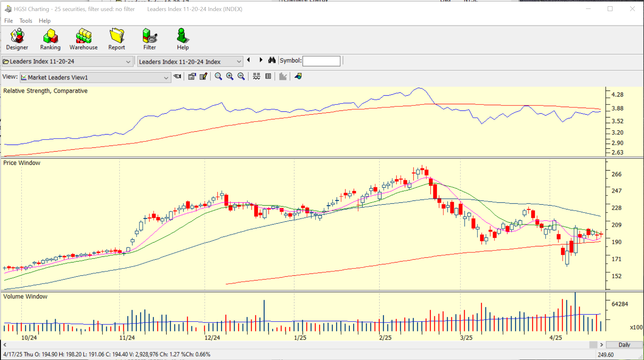Maximize the HGSI Charting window
This screenshot has height=360, width=644.
(610, 9)
